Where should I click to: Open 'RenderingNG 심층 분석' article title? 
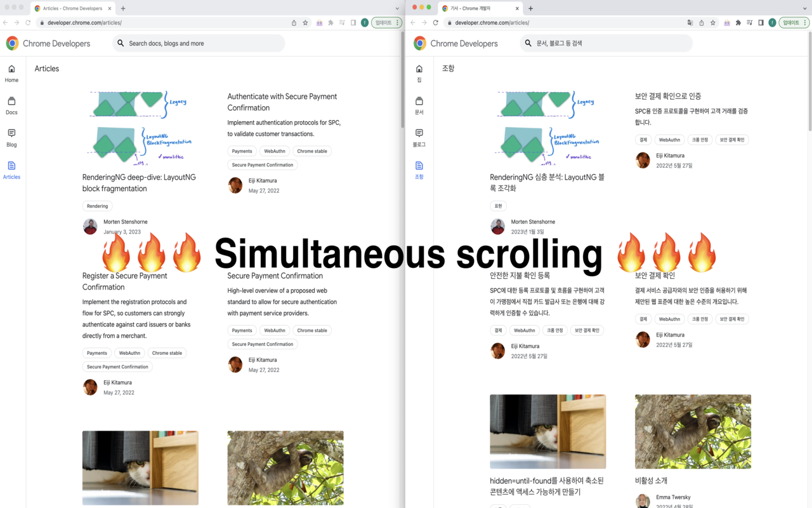[547, 183]
